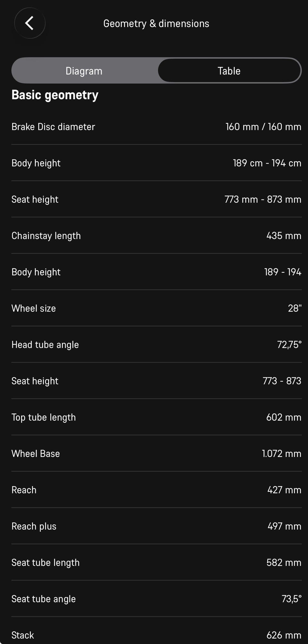
Task: Switch to the Table view
Action: tap(229, 71)
